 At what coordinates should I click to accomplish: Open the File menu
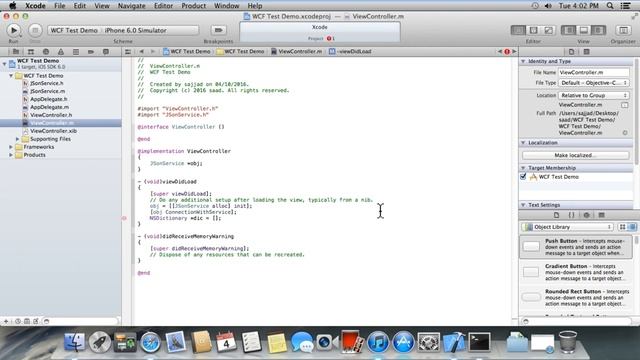(x=60, y=6)
